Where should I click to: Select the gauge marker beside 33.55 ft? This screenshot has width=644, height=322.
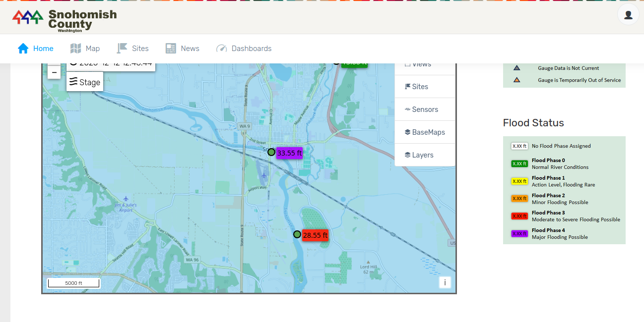271,152
